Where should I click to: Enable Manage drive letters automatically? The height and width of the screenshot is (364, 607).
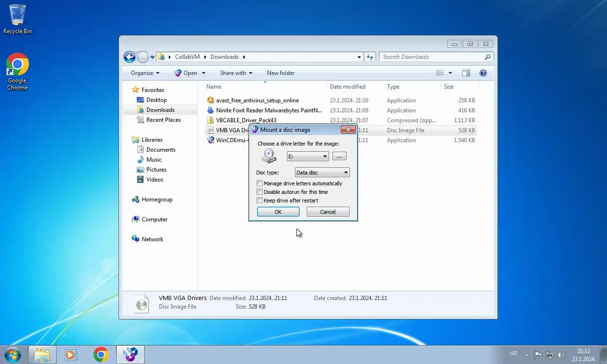pos(259,183)
